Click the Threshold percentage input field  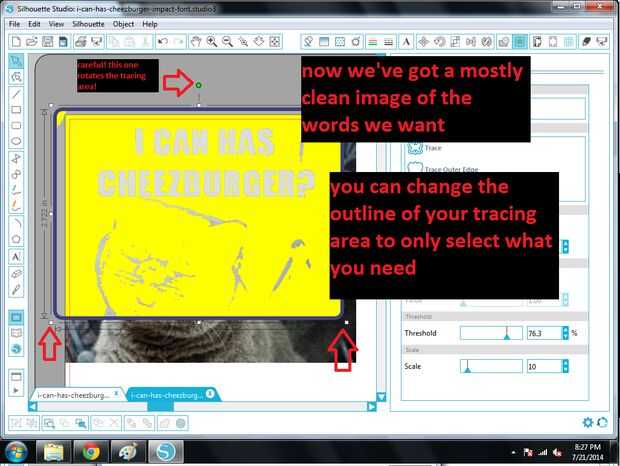(x=544, y=333)
